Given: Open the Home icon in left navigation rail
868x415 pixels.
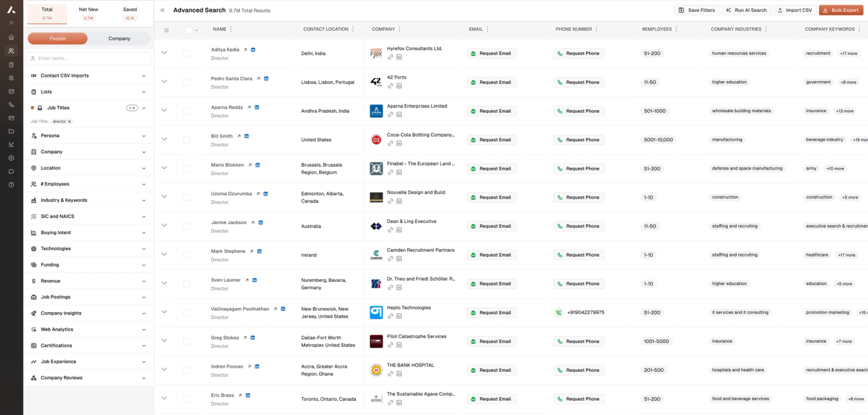Looking at the screenshot, I should coord(11,37).
